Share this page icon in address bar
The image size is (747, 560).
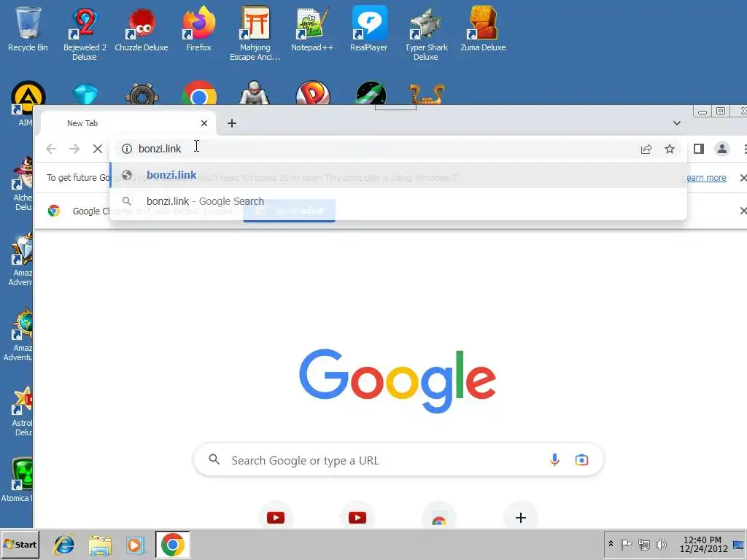(x=646, y=149)
